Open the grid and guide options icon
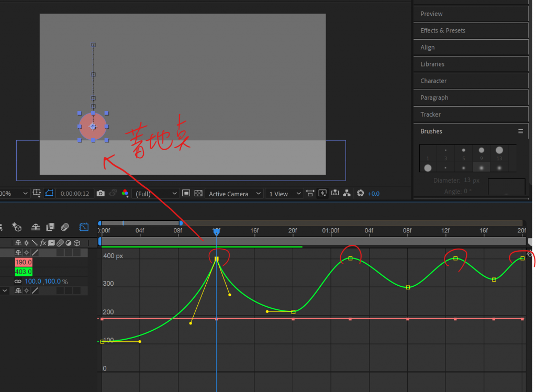The height and width of the screenshot is (392, 536). [37, 194]
